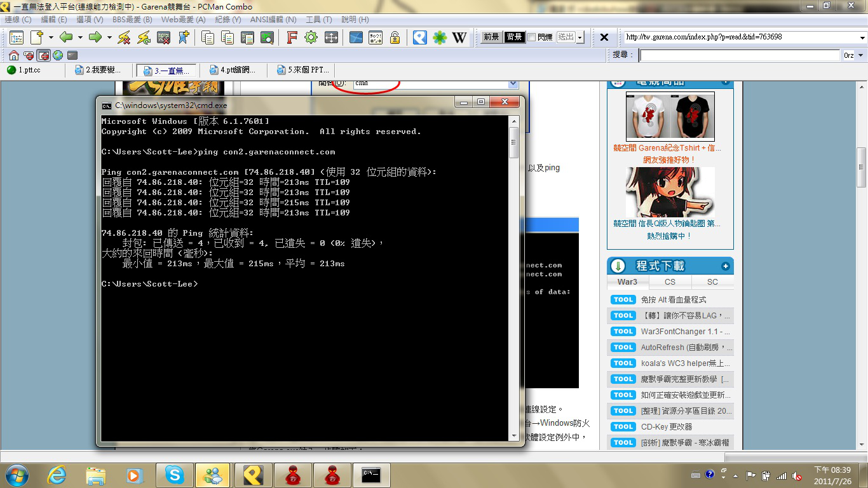Image resolution: width=868 pixels, height=488 pixels.
Task: Click the cmd.exe taskbar button
Action: click(371, 475)
